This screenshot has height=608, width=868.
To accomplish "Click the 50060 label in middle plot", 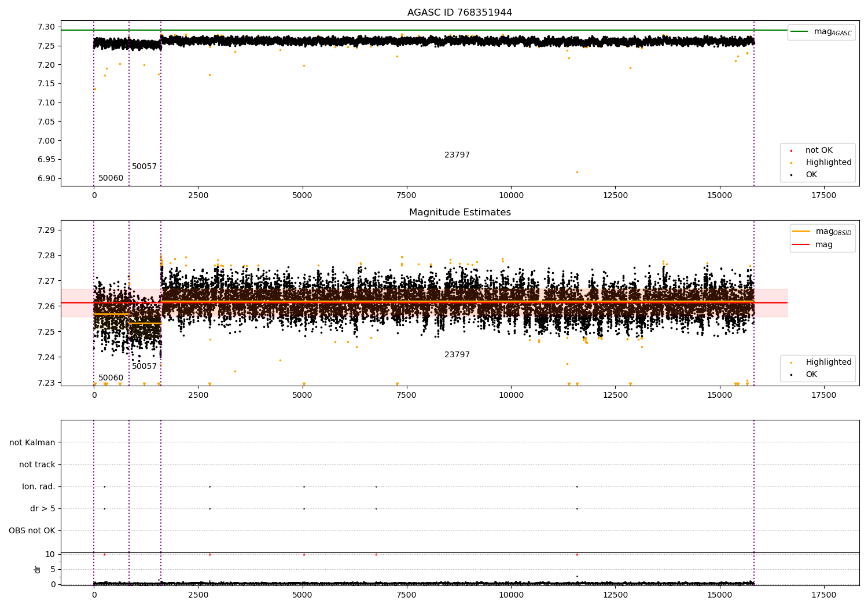I will (111, 378).
